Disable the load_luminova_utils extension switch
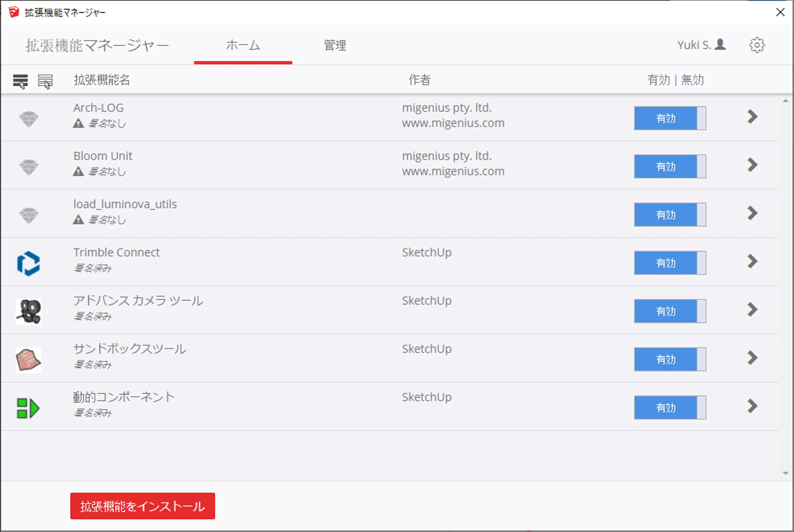This screenshot has width=794, height=532. tap(670, 215)
